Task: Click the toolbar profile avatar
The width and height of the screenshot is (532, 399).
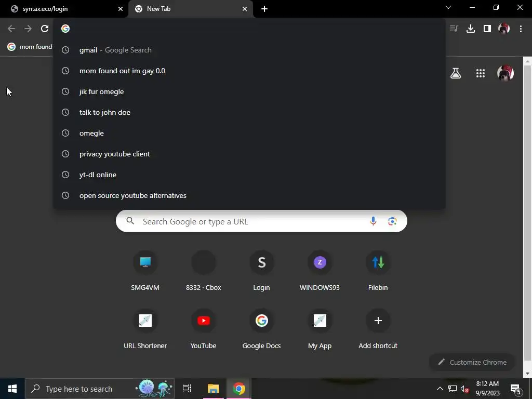Action: [x=504, y=29]
